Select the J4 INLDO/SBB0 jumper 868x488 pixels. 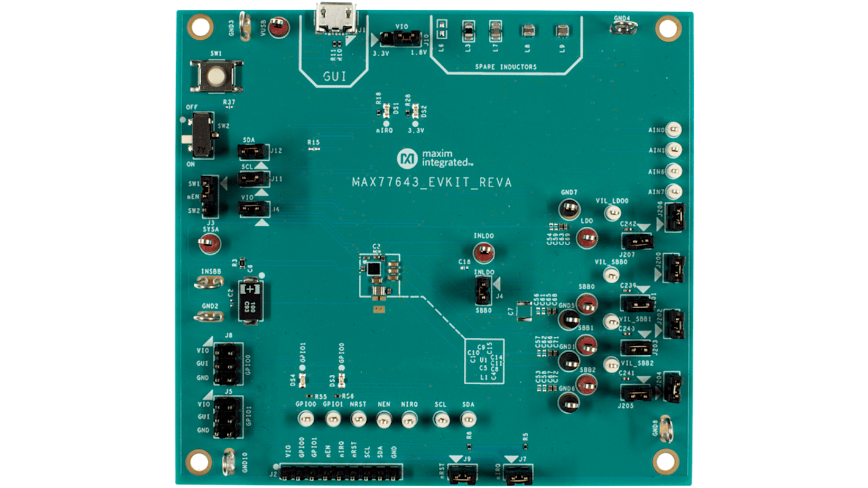pyautogui.click(x=483, y=290)
